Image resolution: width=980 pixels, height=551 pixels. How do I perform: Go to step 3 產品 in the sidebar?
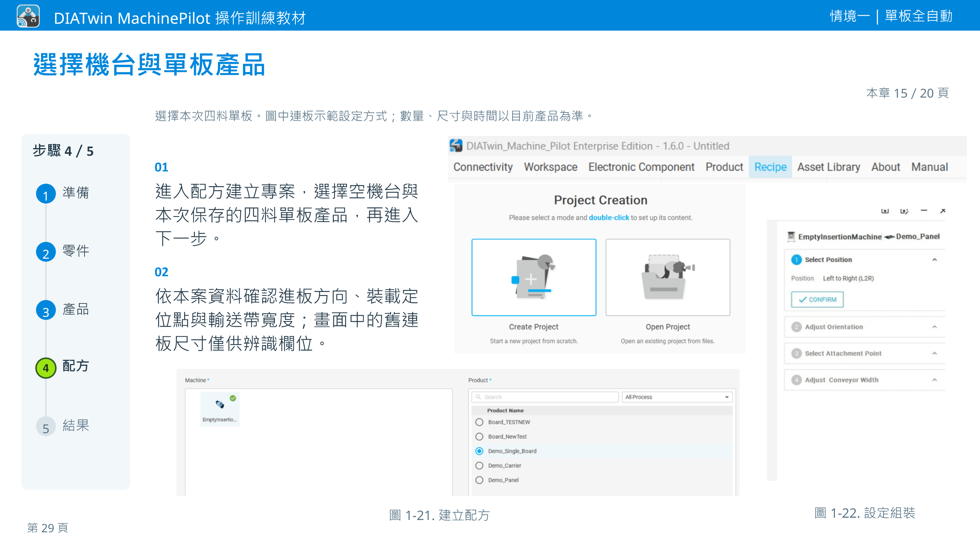click(63, 310)
